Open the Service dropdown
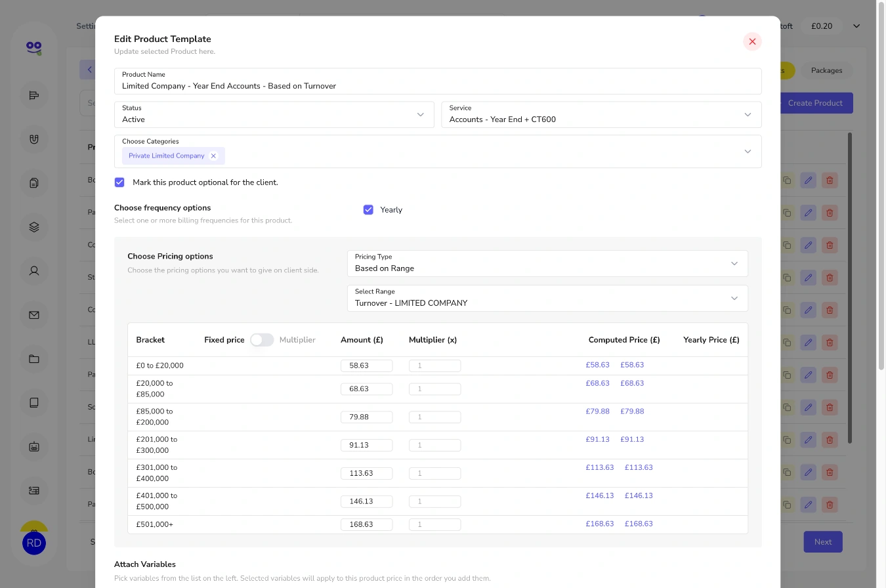Screen dimensions: 886x588 [601, 114]
